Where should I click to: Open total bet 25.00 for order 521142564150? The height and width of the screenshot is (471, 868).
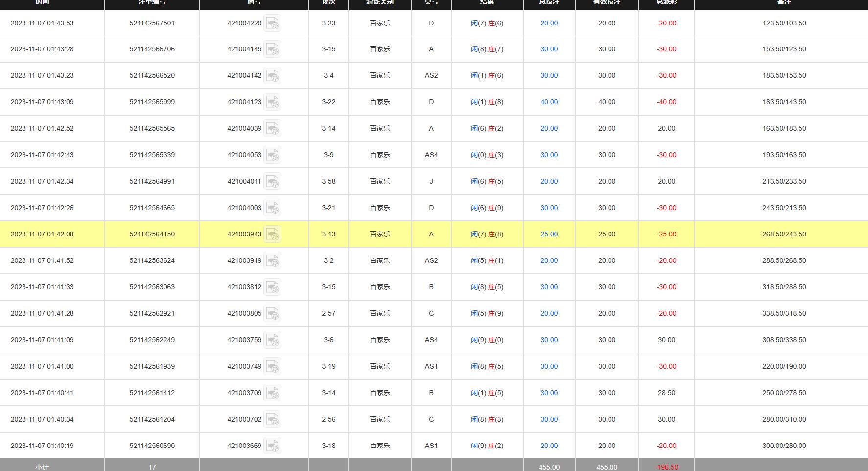tap(549, 234)
